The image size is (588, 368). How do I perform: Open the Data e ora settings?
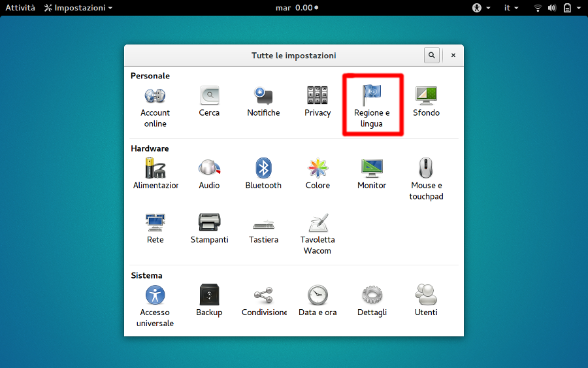pyautogui.click(x=318, y=301)
